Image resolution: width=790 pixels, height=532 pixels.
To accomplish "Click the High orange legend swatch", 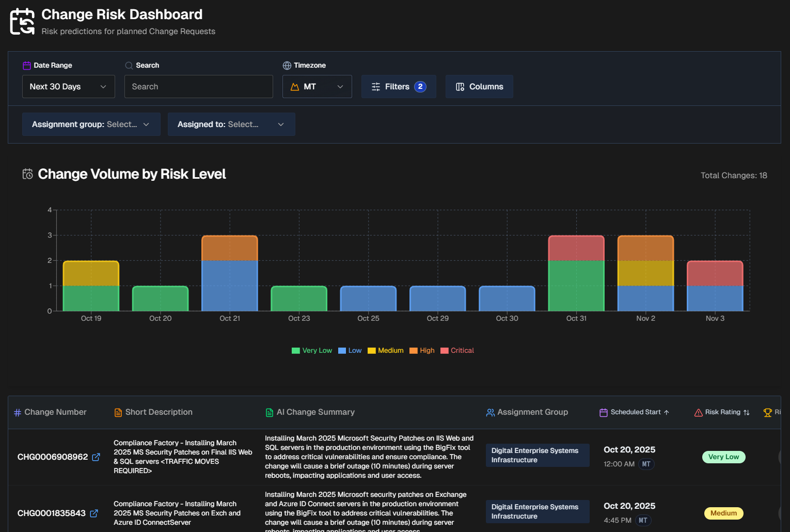I will tap(413, 351).
